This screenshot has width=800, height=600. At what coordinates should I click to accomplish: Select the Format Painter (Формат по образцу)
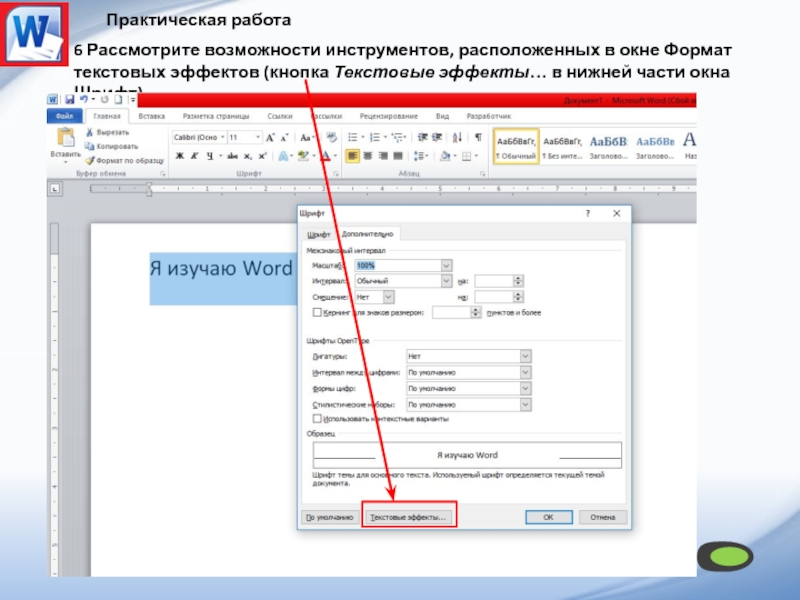[91, 159]
